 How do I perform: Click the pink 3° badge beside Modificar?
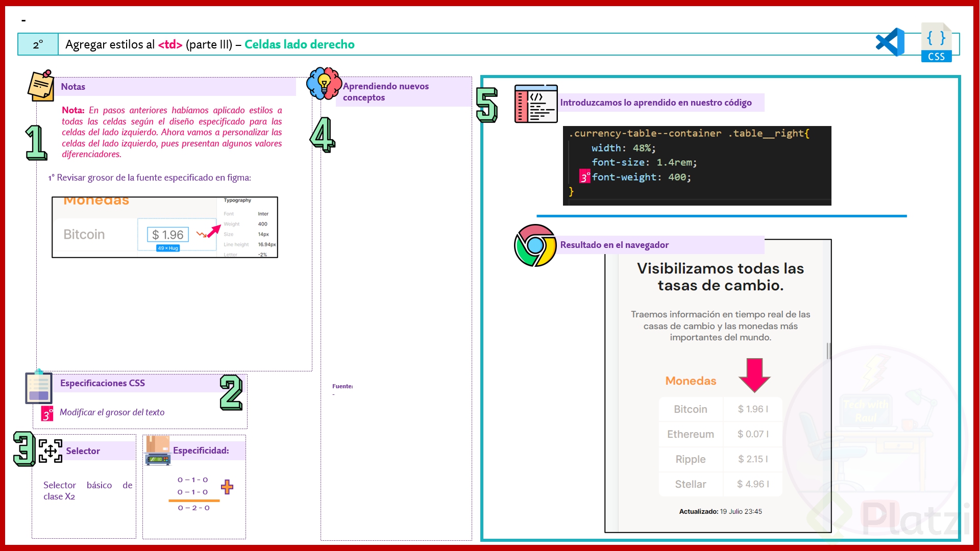click(47, 414)
